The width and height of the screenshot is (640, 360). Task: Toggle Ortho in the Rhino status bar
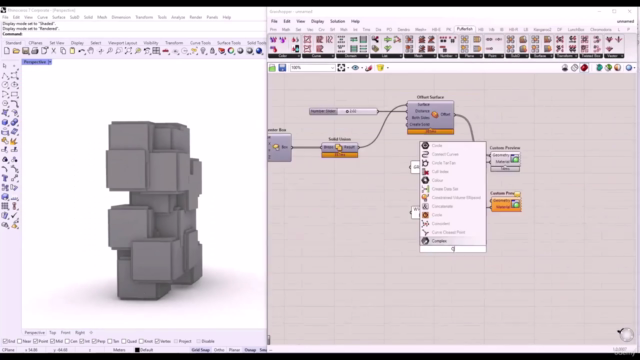[x=219, y=350]
